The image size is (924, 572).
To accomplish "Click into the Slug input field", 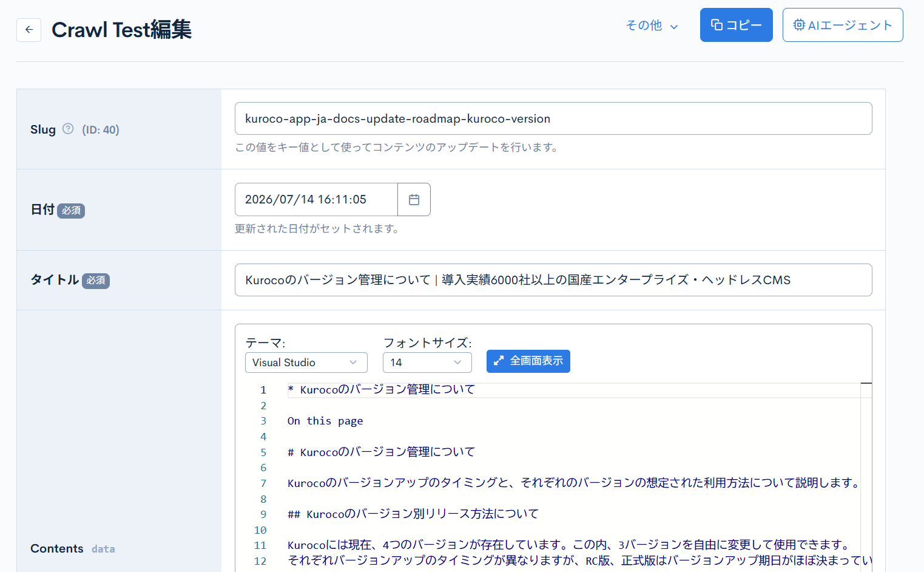I will [553, 118].
